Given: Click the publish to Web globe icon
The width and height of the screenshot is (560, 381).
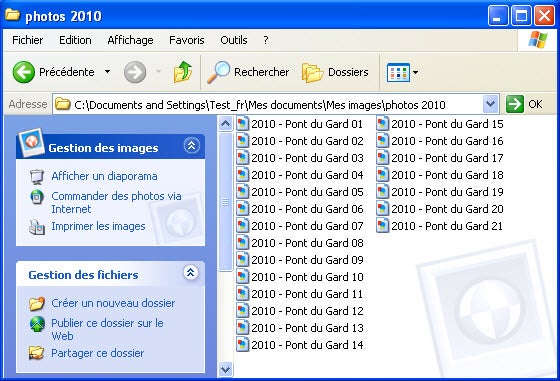Looking at the screenshot, I should [37, 324].
